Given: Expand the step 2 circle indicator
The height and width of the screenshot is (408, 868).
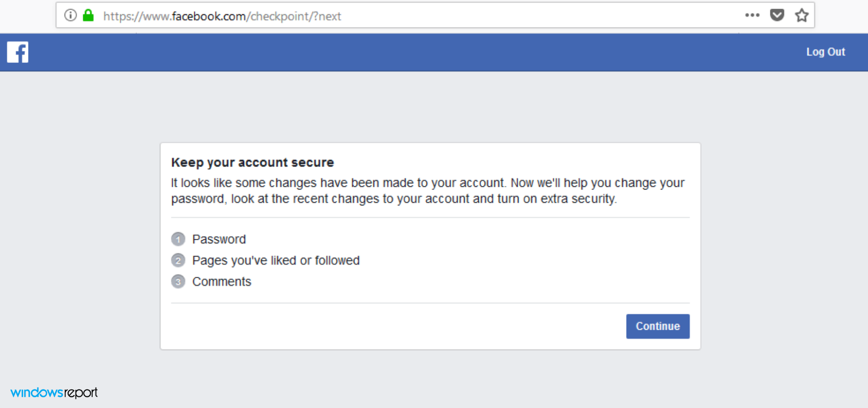Looking at the screenshot, I should click(178, 260).
